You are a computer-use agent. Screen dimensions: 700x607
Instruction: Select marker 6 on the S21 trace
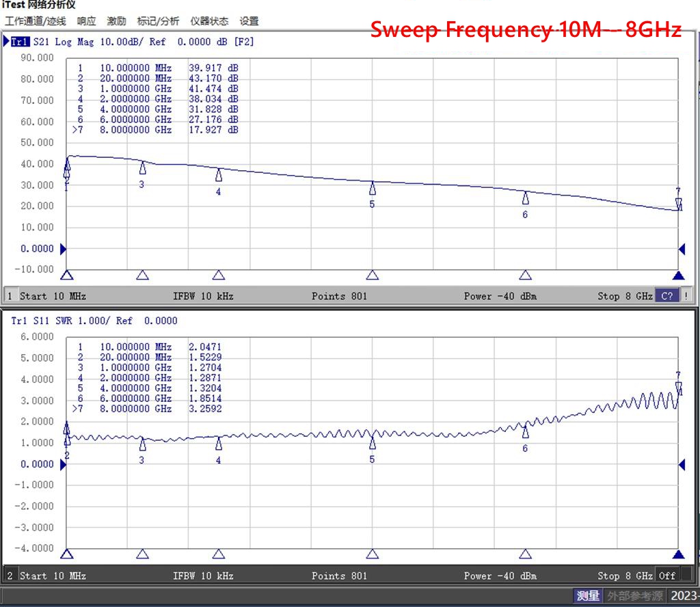coord(526,198)
